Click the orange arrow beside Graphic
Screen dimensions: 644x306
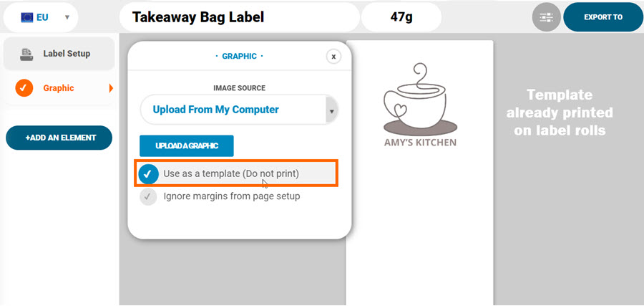pos(111,88)
